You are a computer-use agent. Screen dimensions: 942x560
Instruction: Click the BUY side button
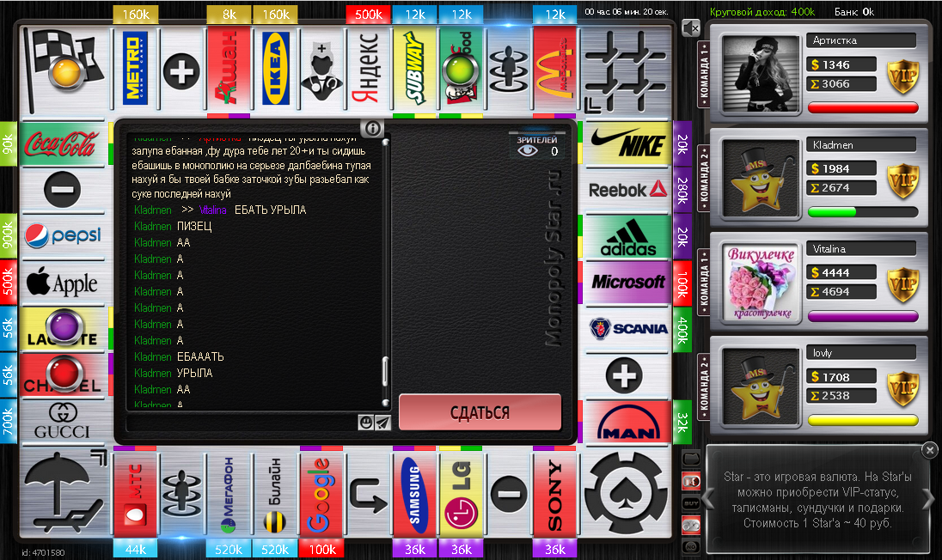click(691, 503)
